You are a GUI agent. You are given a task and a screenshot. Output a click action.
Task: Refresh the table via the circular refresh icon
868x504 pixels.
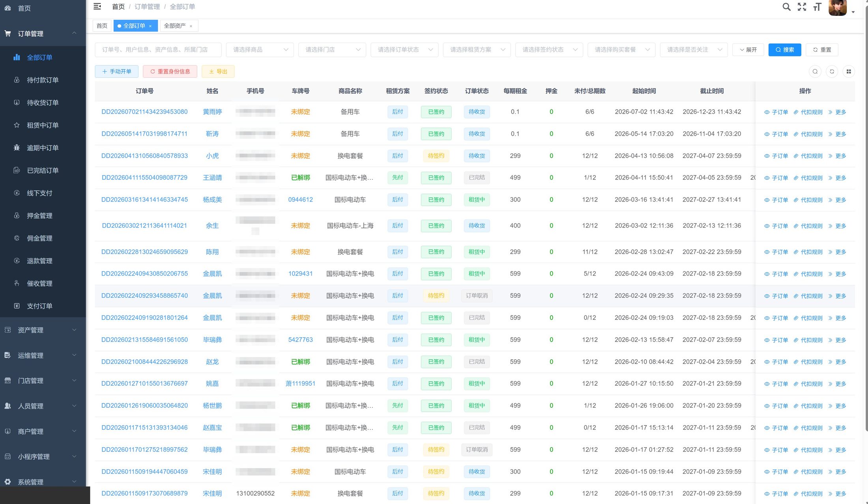coord(832,72)
